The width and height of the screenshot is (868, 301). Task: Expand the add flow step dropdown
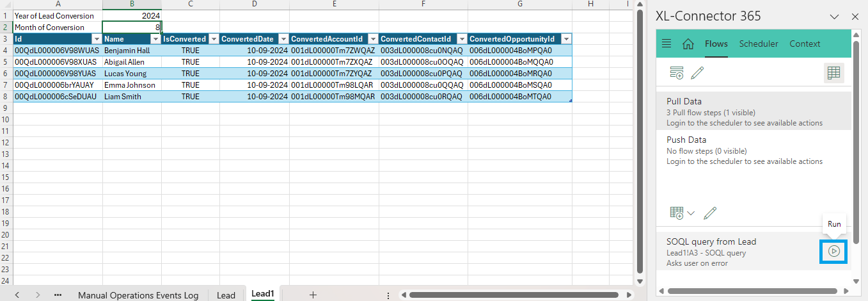click(x=682, y=213)
